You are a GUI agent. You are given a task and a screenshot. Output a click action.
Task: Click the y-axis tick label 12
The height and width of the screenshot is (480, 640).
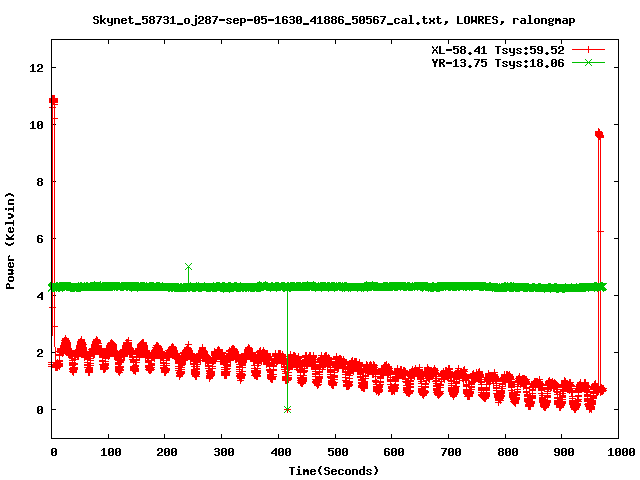[36, 68]
